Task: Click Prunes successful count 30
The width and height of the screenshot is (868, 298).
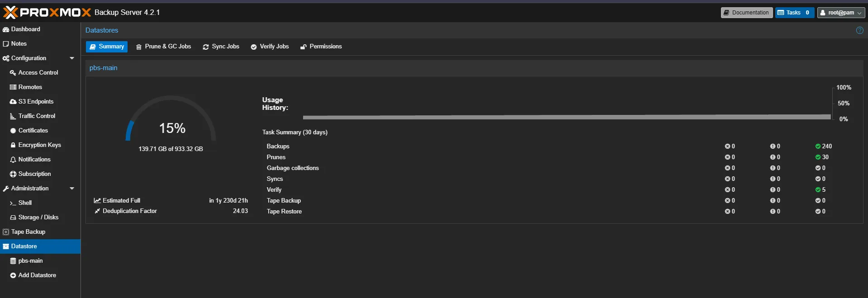Action: pyautogui.click(x=822, y=157)
